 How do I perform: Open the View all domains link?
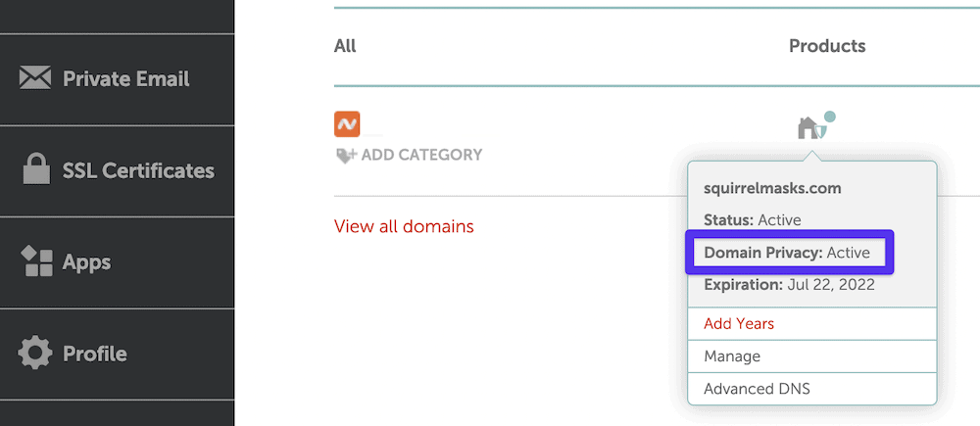(x=404, y=226)
